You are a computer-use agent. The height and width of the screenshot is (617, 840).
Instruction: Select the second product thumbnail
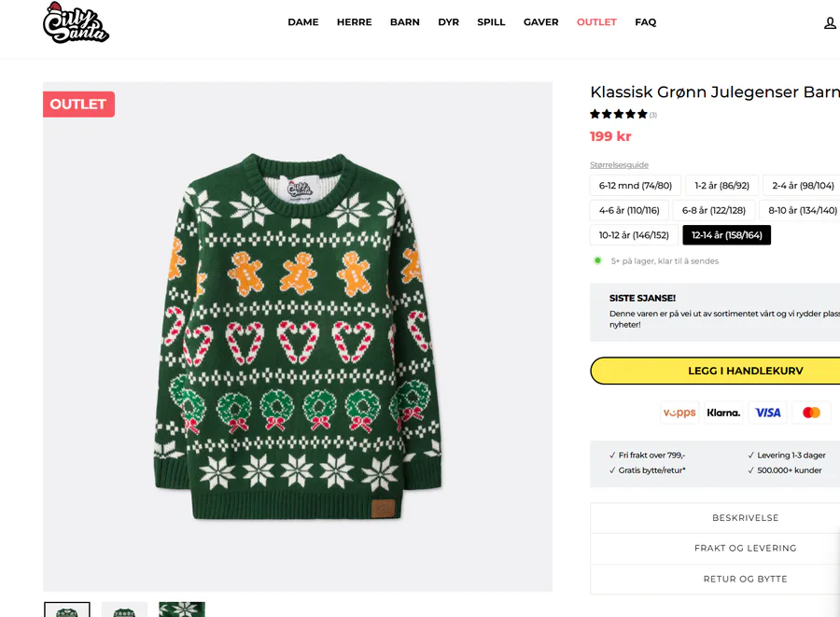[x=124, y=610]
